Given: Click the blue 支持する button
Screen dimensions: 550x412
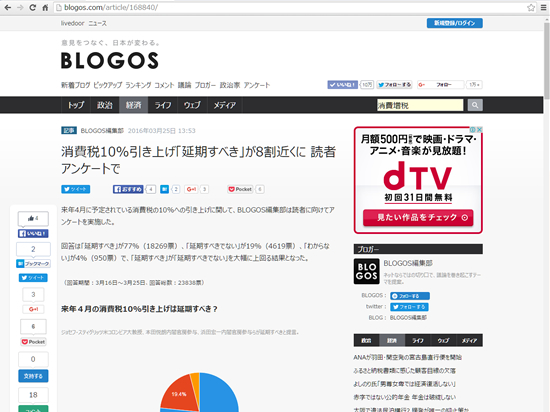Looking at the screenshot, I should tap(33, 376).
